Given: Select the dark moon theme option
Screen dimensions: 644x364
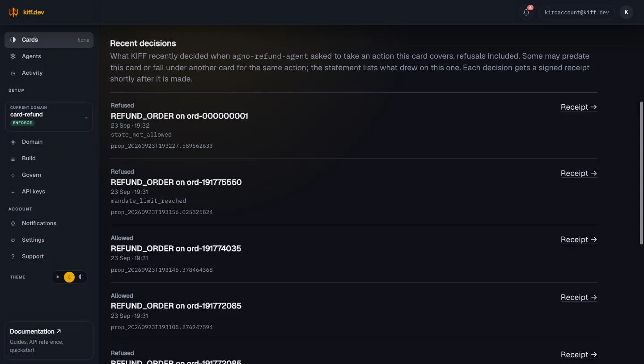Looking at the screenshot, I should [69, 277].
